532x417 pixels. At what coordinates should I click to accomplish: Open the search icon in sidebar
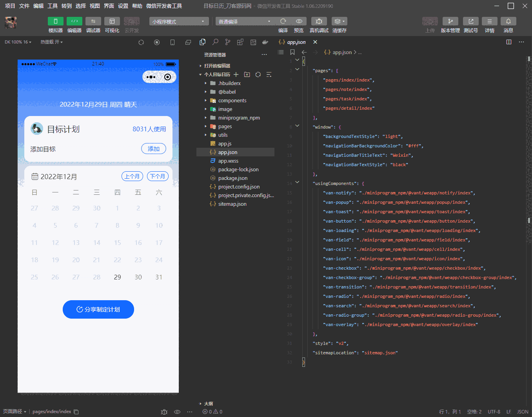pyautogui.click(x=215, y=42)
